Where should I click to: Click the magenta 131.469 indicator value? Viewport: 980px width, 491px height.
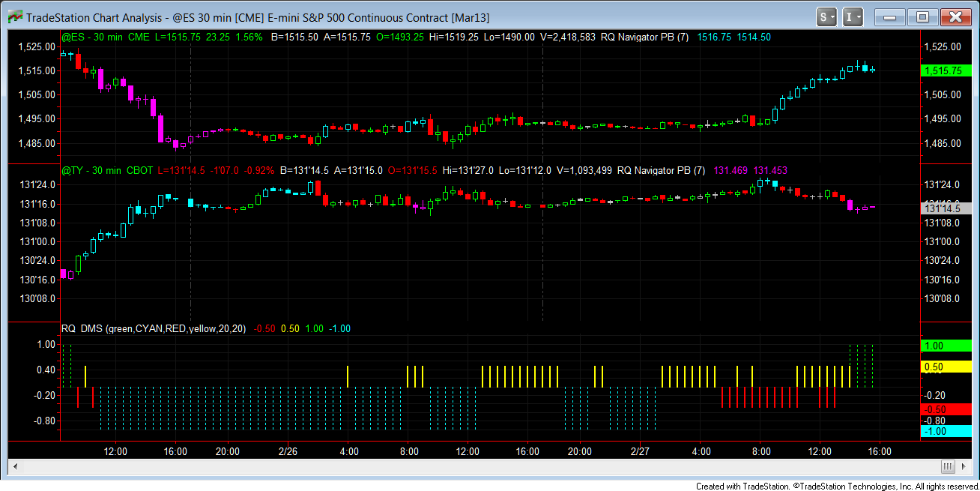coord(731,170)
